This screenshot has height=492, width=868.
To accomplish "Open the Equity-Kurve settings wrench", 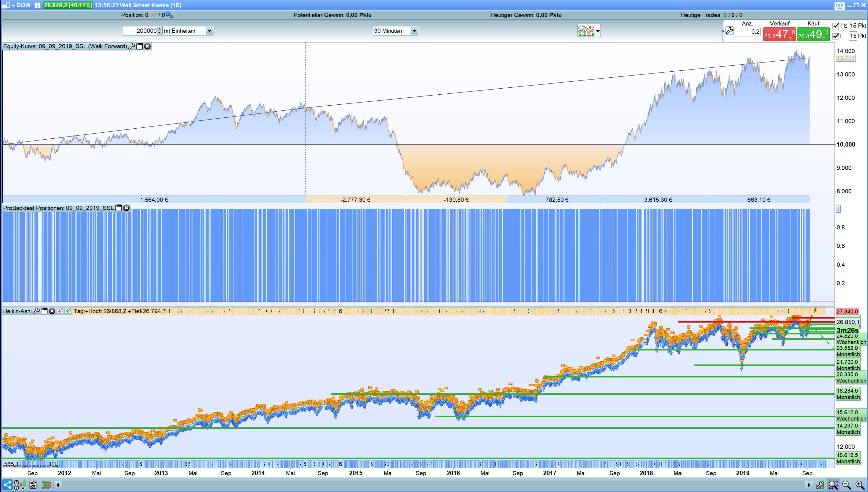I will (x=132, y=46).
